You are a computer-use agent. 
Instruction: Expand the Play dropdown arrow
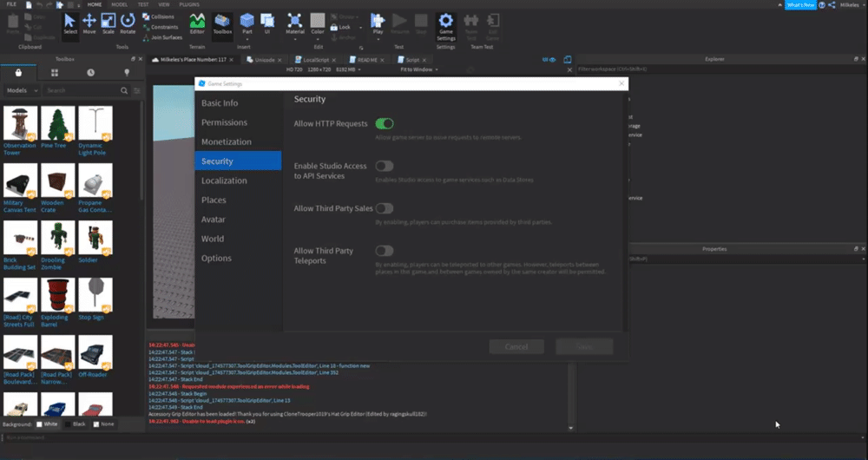378,39
